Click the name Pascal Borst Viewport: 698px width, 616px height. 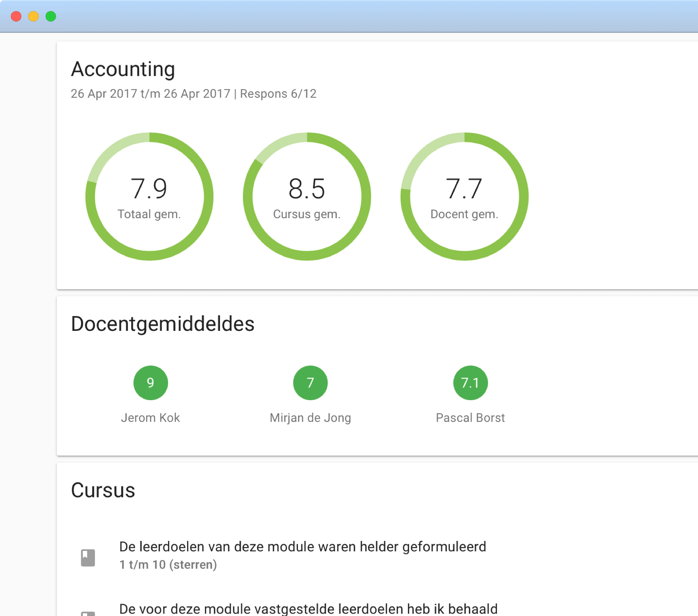470,418
